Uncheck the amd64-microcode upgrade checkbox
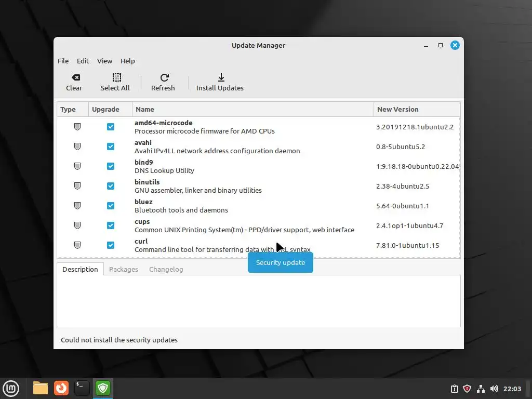 tap(111, 127)
